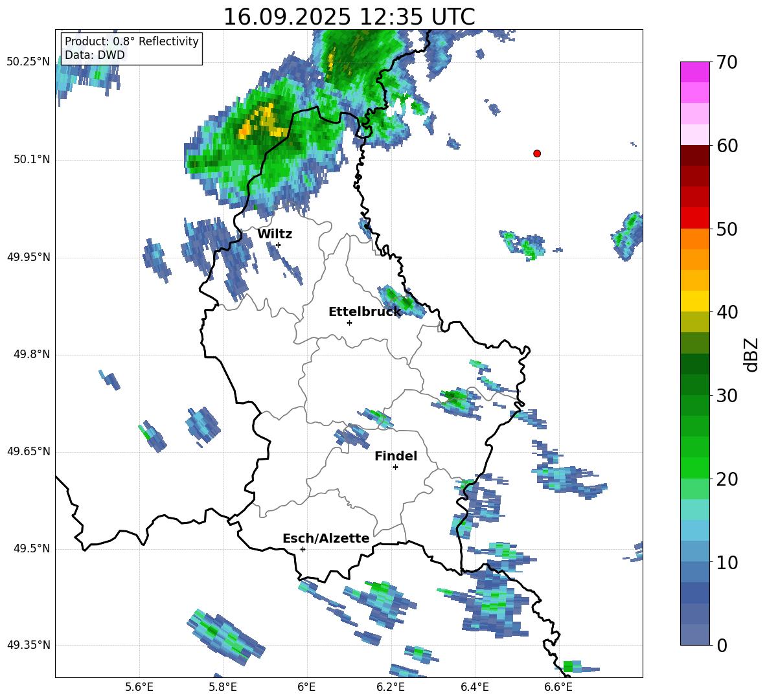
Task: Click the Ettelbruck station marker cross
Action: (x=349, y=322)
